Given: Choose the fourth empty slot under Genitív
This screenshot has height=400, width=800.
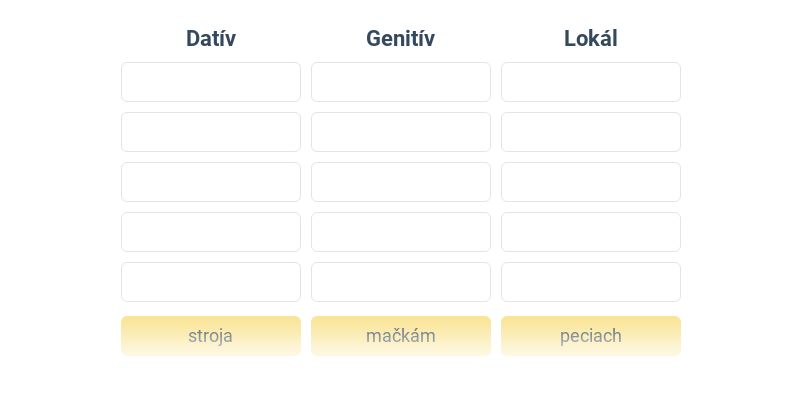Looking at the screenshot, I should pos(401,232).
